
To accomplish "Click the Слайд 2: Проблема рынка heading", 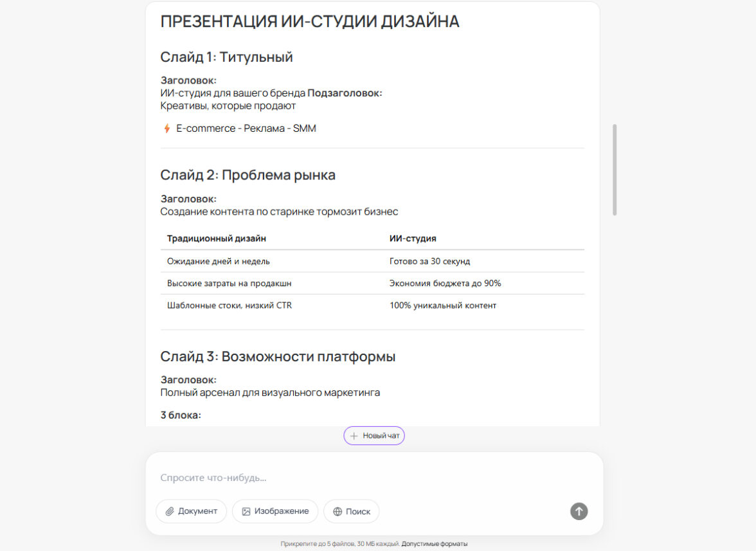I will (248, 175).
